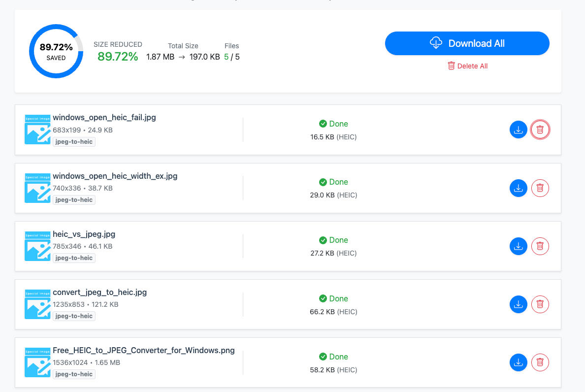Click the 5 / 5 files count
Viewport: 585px width, 392px height.
click(232, 57)
